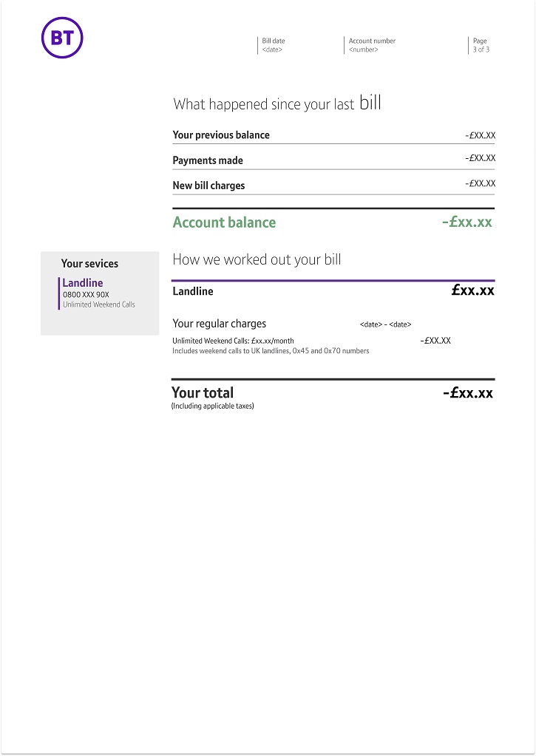The height and width of the screenshot is (756, 536).
Task: Click the 'Page 3 of 3' indicator
Action: tap(481, 45)
